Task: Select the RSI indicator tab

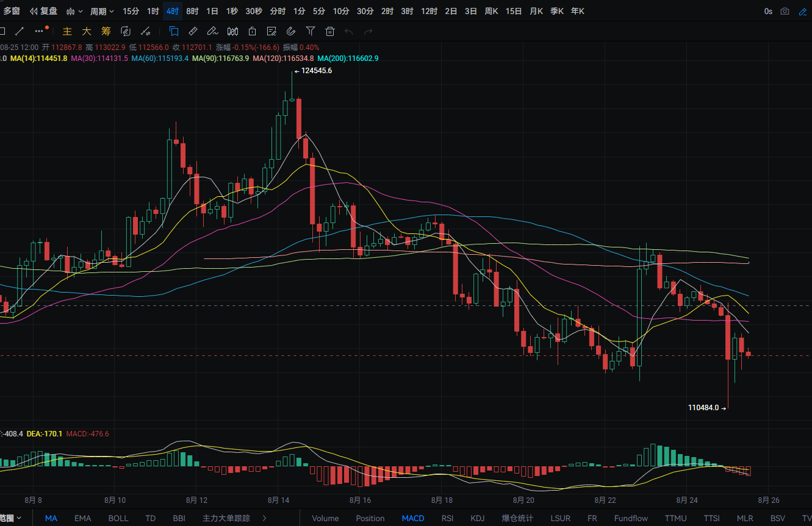Action: click(x=447, y=518)
